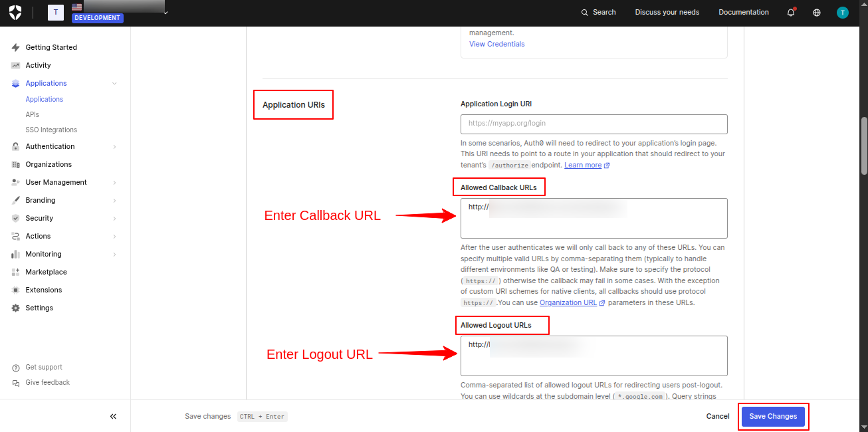Click Applications layers icon
This screenshot has width=868, height=432.
(16, 83)
